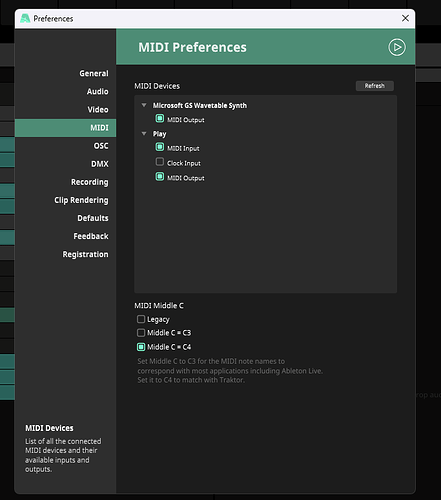441x500 pixels.
Task: Disable MIDI Input for Play device
Action: pyautogui.click(x=160, y=147)
